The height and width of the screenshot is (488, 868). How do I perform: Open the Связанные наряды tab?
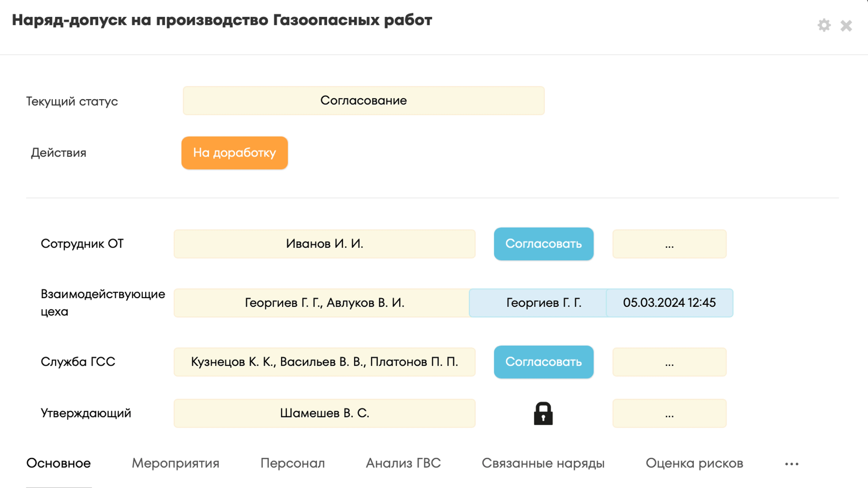[x=543, y=463]
